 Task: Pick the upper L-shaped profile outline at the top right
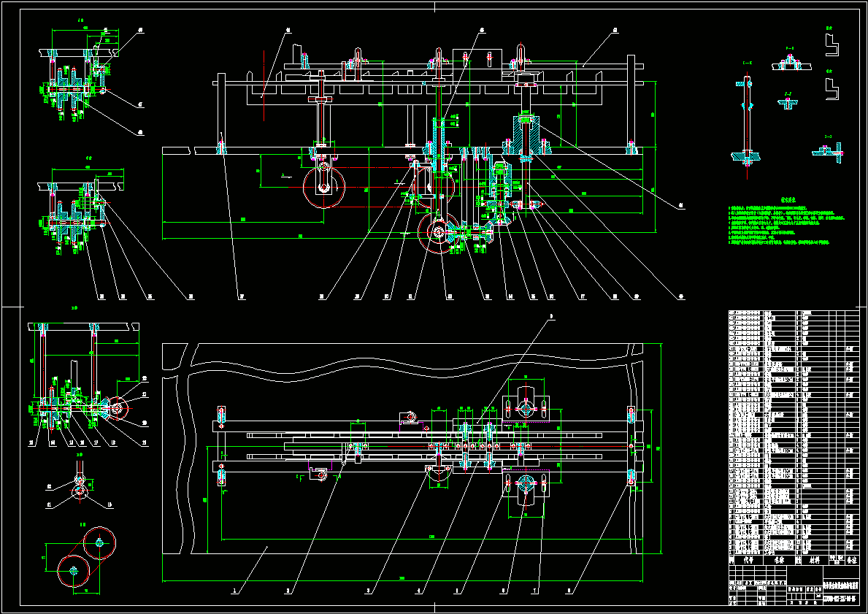pyautogui.click(x=832, y=45)
